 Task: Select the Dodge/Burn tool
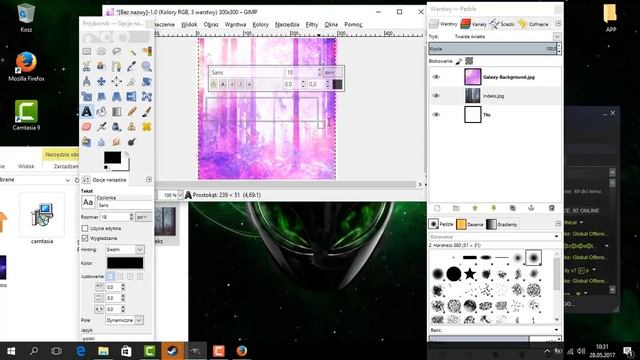pos(132,142)
